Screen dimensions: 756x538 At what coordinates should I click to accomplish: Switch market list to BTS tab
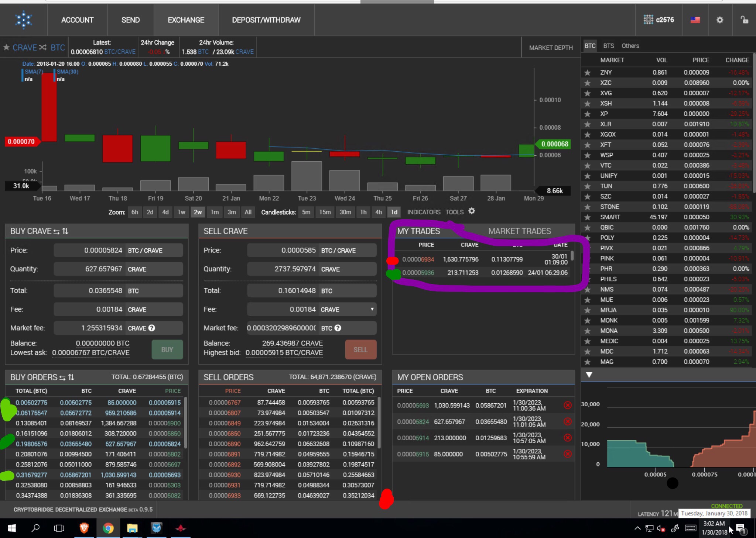[x=609, y=46]
